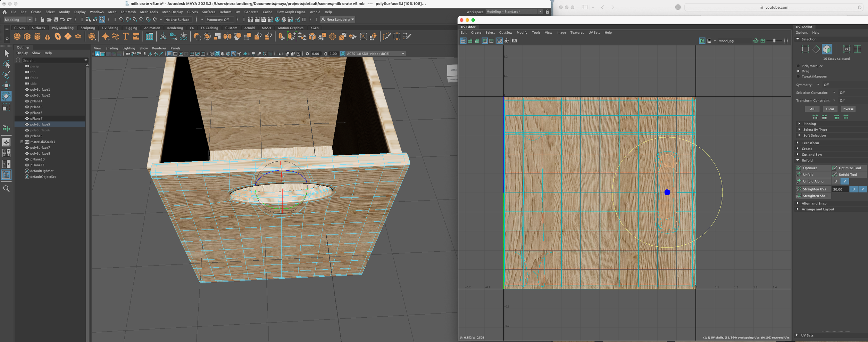This screenshot has height=342, width=868.
Task: Expand the Cut and Sew section
Action: [x=798, y=155]
